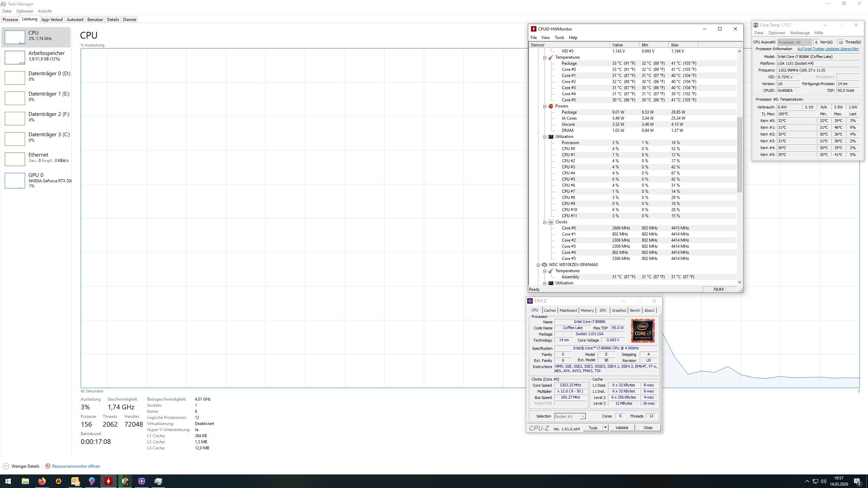The width and height of the screenshot is (868, 488).
Task: Open the GPU 0 performance thumbnail
Action: pos(15,180)
